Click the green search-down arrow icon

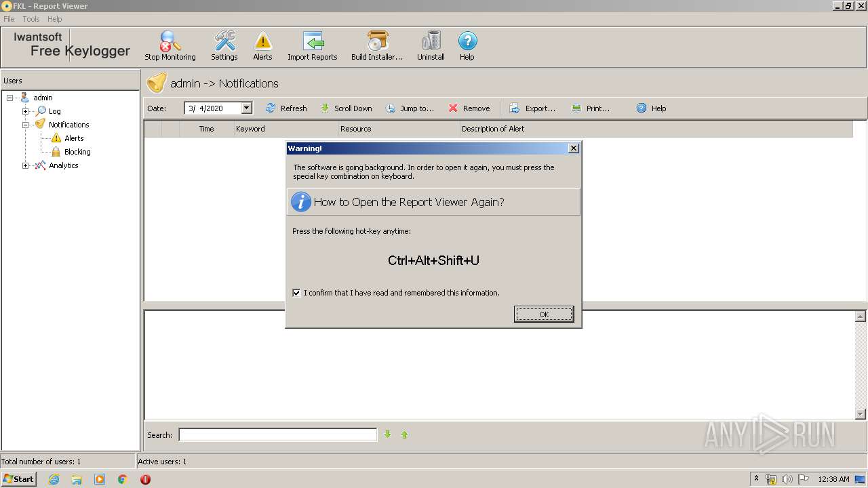click(387, 434)
